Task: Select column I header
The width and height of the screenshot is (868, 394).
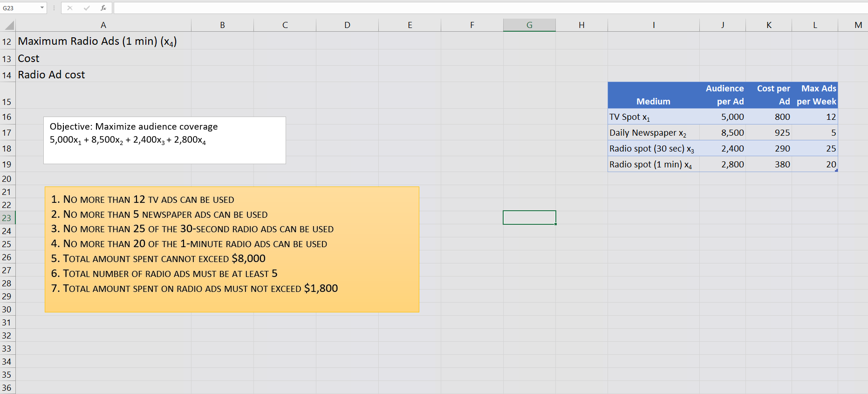Action: 654,25
